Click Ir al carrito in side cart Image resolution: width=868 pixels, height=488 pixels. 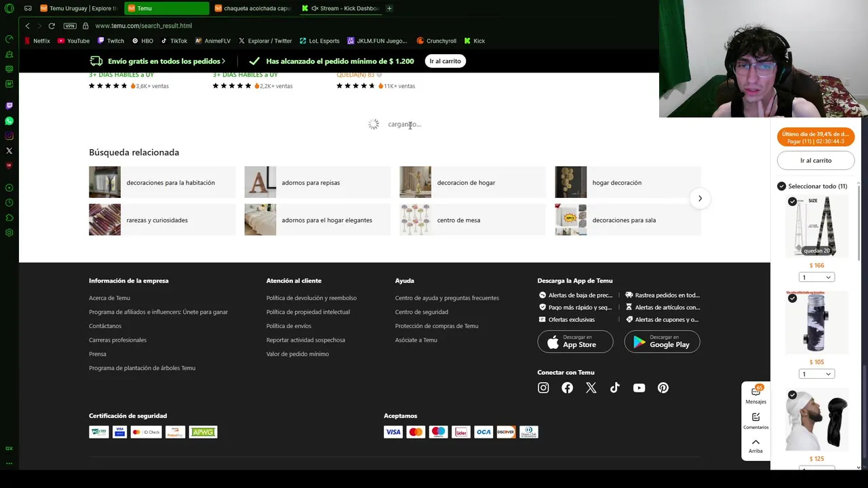pos(816,161)
